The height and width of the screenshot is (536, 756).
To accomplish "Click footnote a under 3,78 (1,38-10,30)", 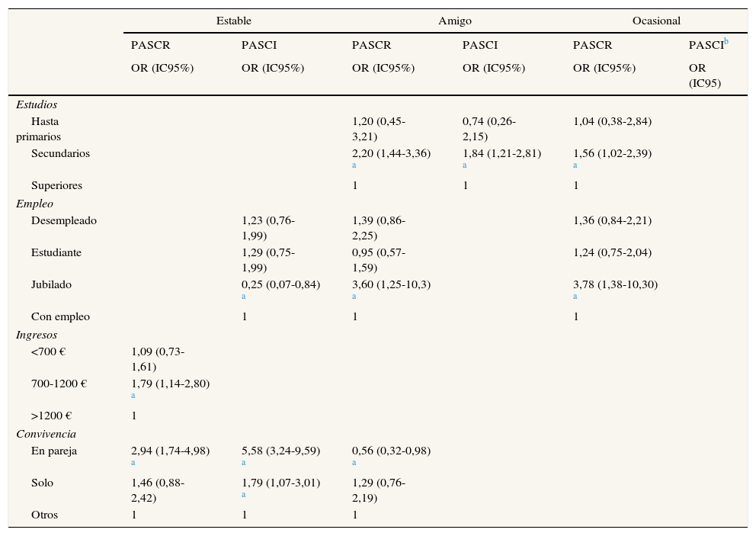I will pyautogui.click(x=575, y=296).
